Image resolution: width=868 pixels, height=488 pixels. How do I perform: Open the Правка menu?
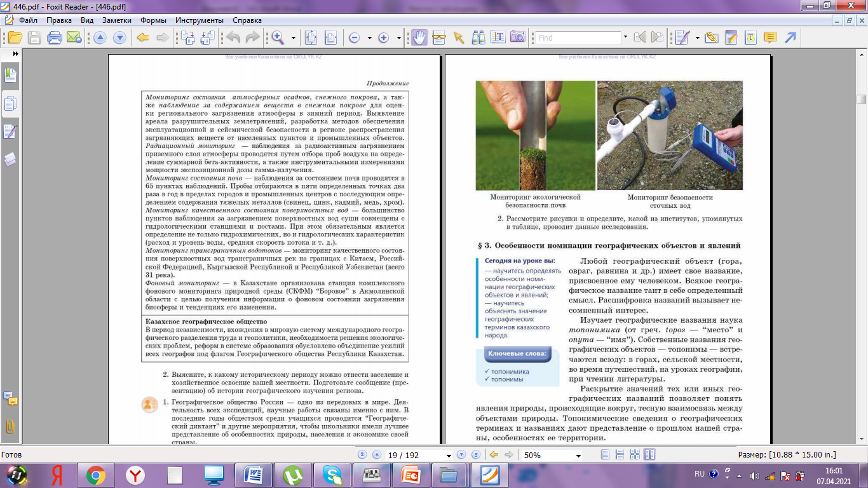[x=58, y=20]
